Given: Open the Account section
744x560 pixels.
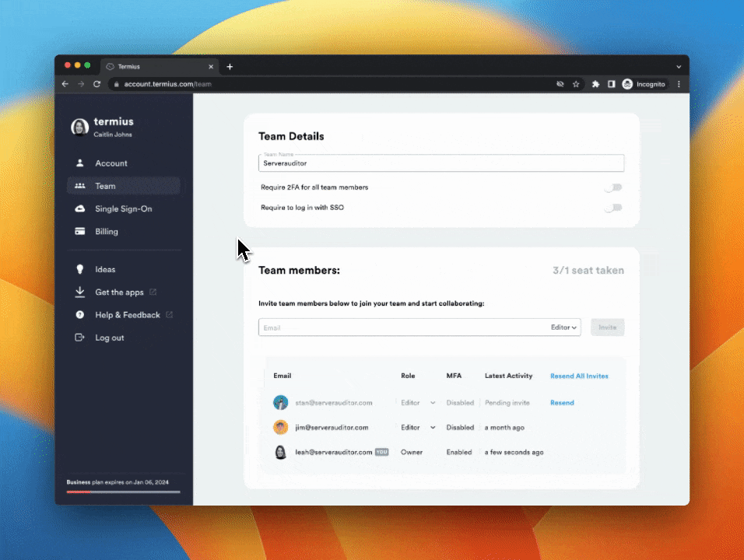Looking at the screenshot, I should [124, 163].
